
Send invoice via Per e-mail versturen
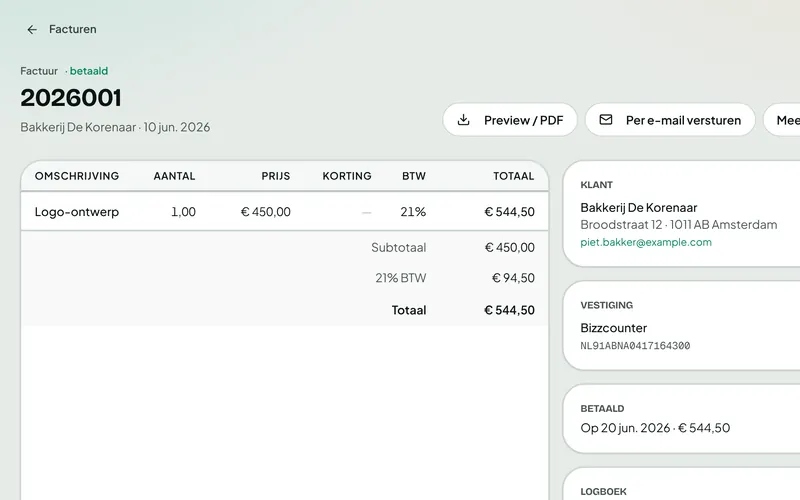(670, 120)
